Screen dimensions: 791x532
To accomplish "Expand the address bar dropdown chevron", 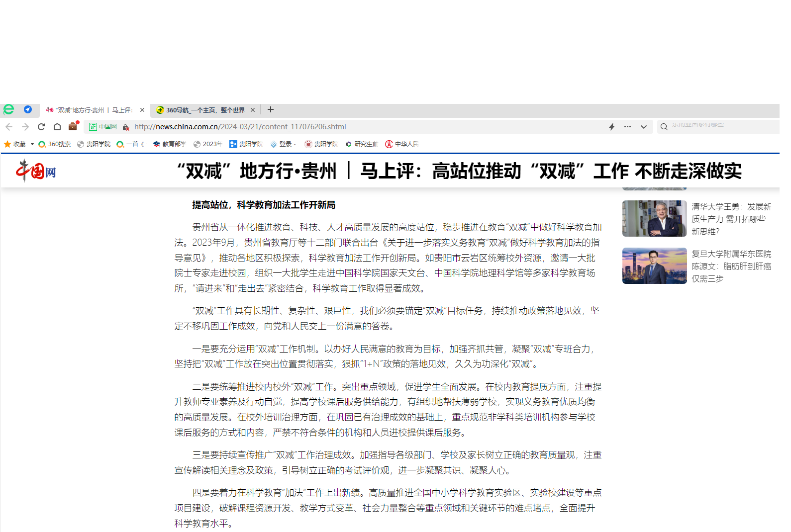I will 644,127.
